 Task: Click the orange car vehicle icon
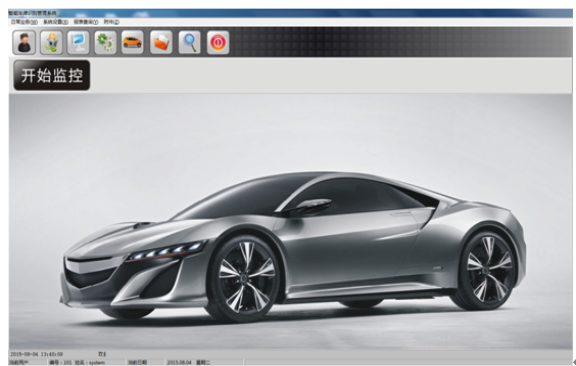click(x=132, y=42)
